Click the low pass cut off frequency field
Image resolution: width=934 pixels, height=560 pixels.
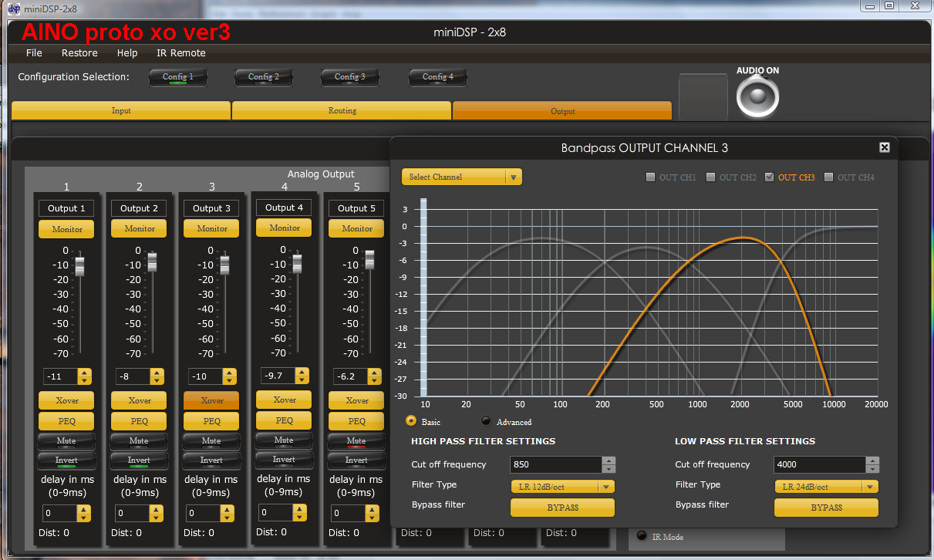pyautogui.click(x=820, y=464)
